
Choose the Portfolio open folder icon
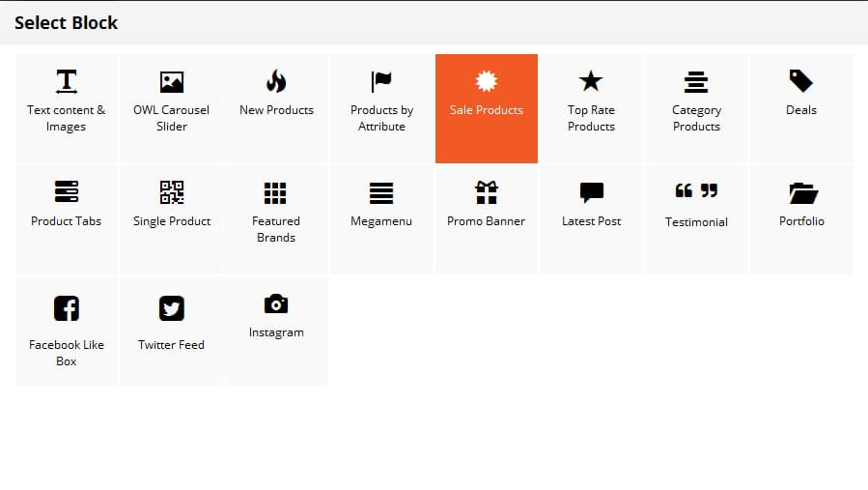(x=803, y=193)
